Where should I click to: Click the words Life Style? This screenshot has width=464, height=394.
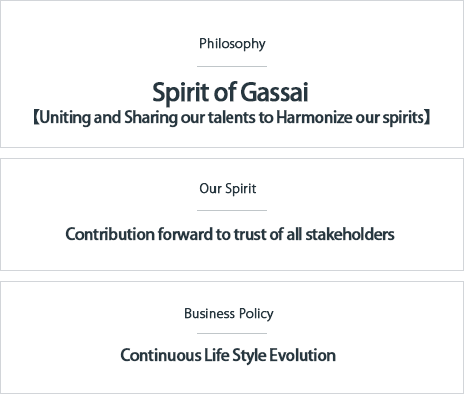pyautogui.click(x=235, y=356)
